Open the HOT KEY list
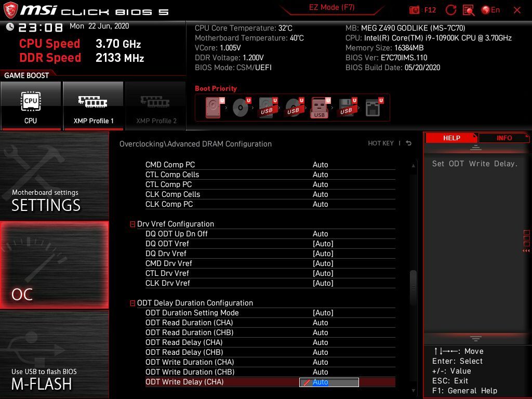Viewport: 532px width, 399px height. tap(381, 143)
